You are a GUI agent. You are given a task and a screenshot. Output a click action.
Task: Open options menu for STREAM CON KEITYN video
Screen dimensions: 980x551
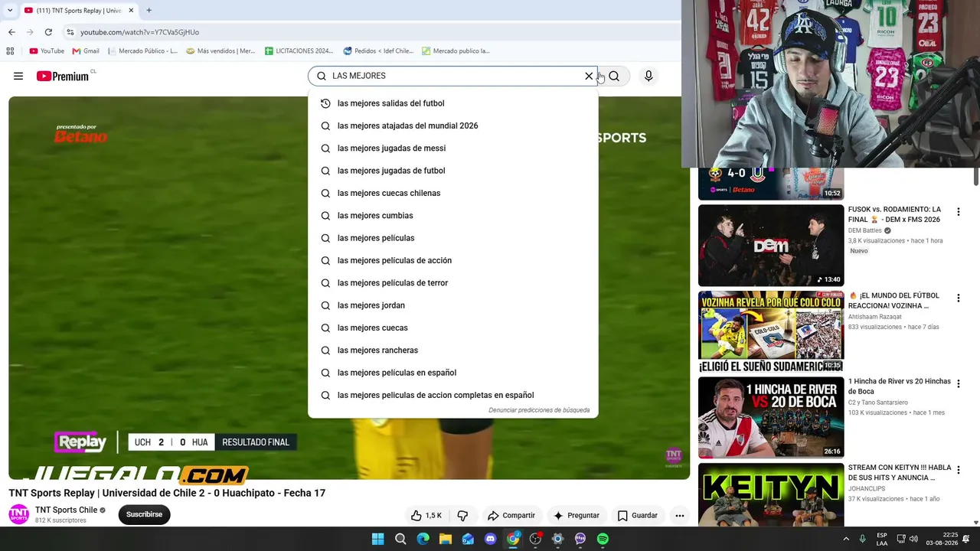point(958,471)
